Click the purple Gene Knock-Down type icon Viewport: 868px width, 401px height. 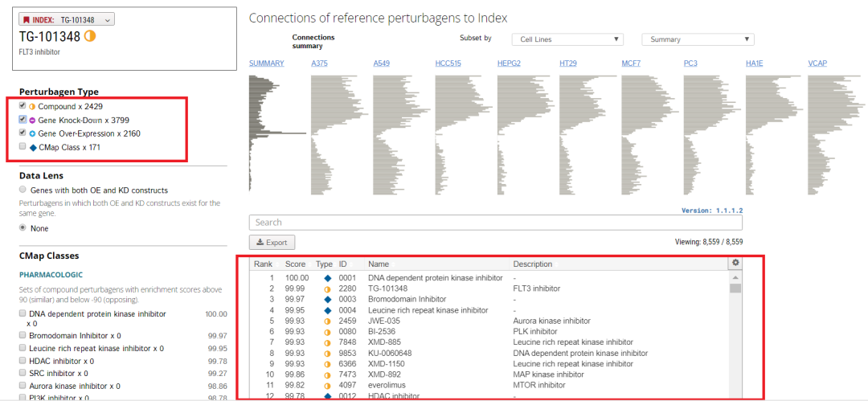click(32, 120)
